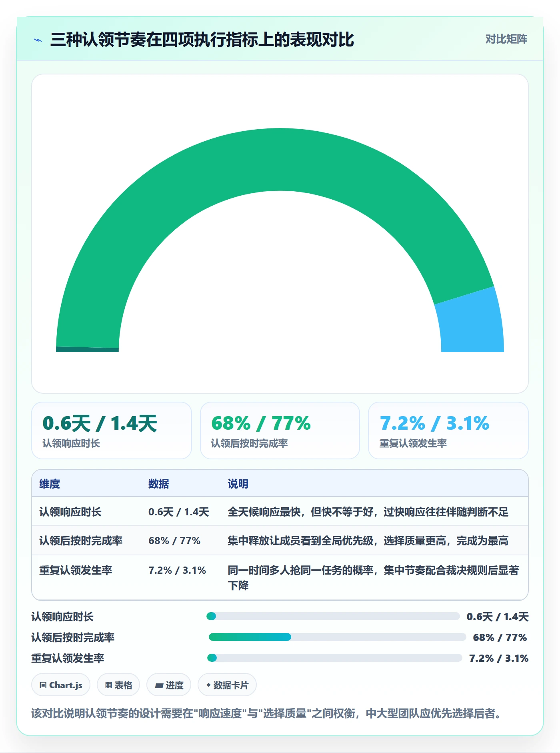Screen dimensions: 560x753
Task: Select the table's 0.6天 / 1.4天 data cell
Action: tap(179, 512)
